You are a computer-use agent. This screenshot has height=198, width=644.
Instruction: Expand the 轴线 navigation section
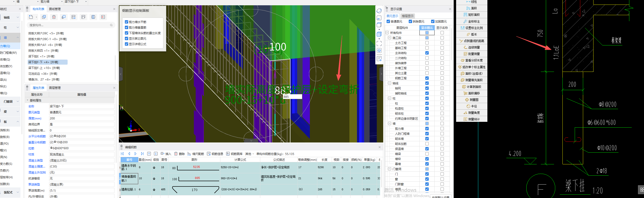11,17
